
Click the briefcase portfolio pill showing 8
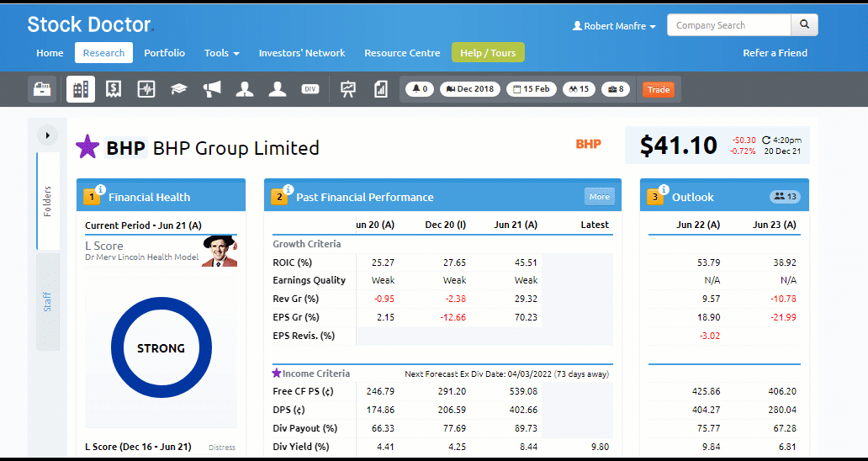[x=616, y=89]
